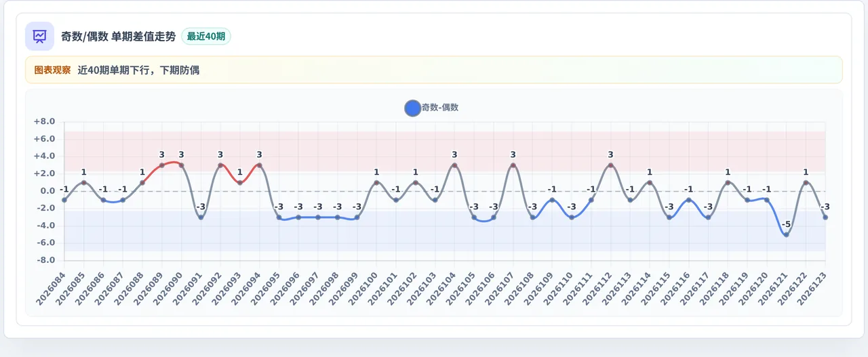The height and width of the screenshot is (357, 868).
Task: Toggle the 奇数-偶数 legend series
Action: [431, 108]
